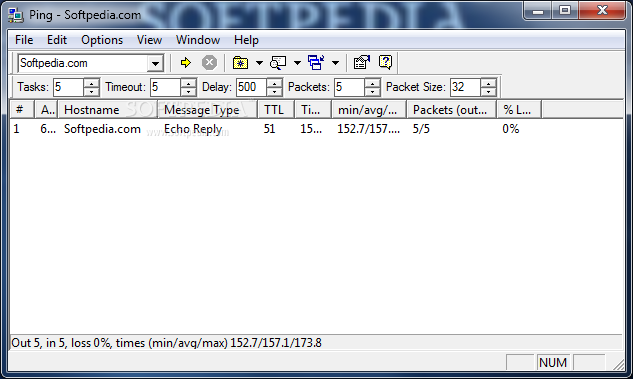Decrease the Packet Size with down arrow
Viewport: 633px width, 379px height.
pyautogui.click(x=488, y=92)
